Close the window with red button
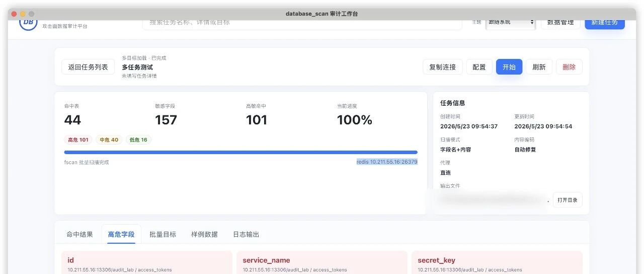This screenshot has width=644, height=274. click(14, 14)
